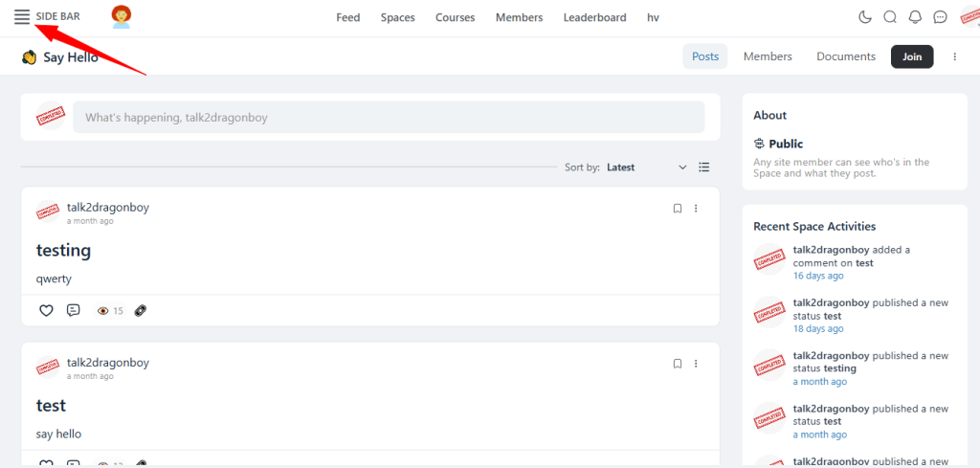Open the notifications bell
Screen dimensions: 980x468
pyautogui.click(x=915, y=17)
